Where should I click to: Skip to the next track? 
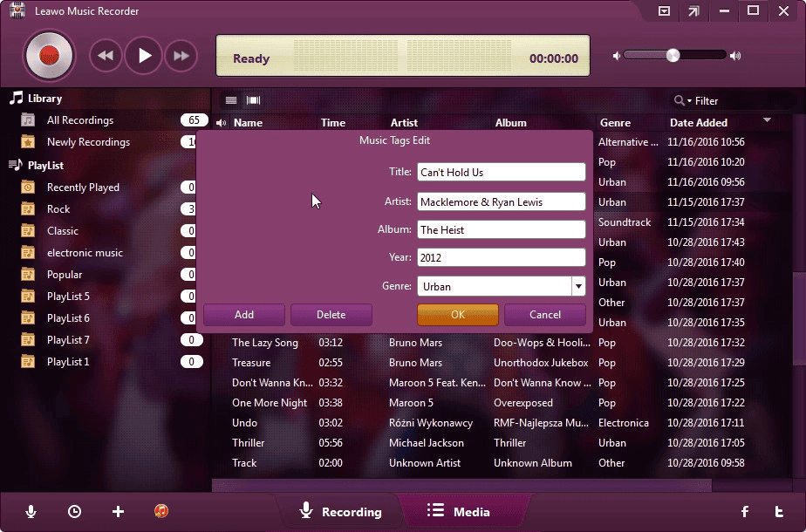coord(181,56)
